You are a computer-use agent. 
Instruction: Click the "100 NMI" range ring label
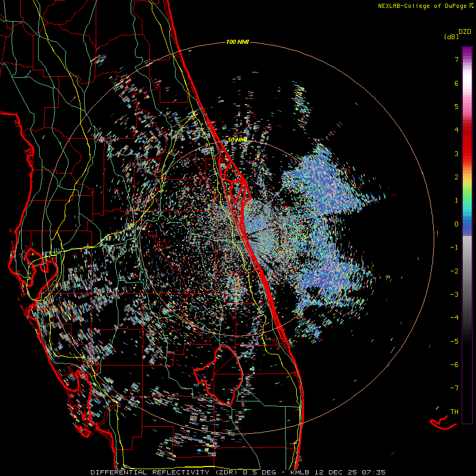(237, 42)
